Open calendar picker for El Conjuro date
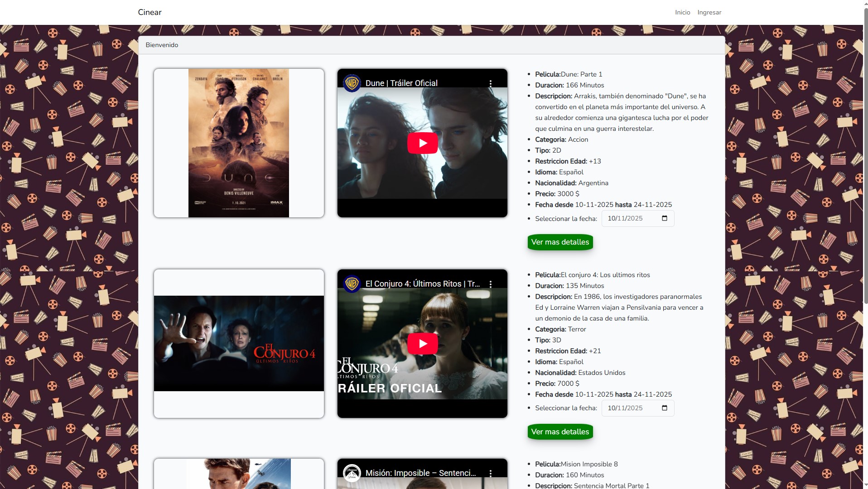Screen dimensions: 868x489 point(665,408)
